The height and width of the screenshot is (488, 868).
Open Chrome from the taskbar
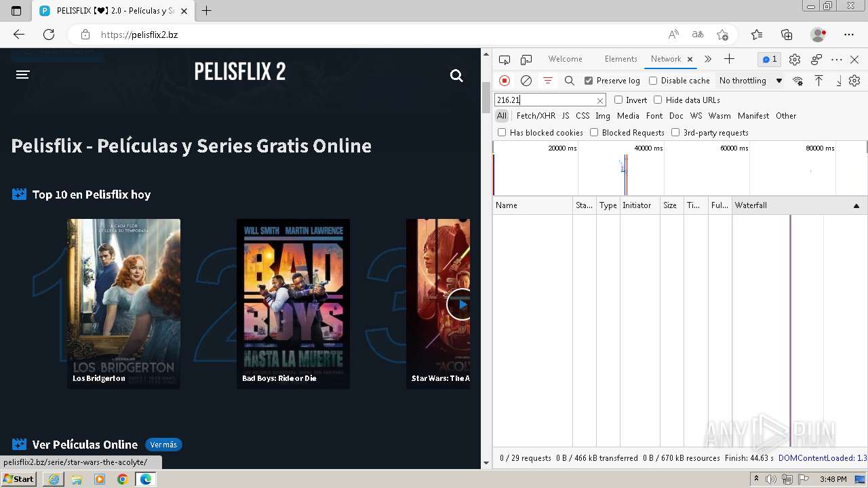[x=122, y=479]
